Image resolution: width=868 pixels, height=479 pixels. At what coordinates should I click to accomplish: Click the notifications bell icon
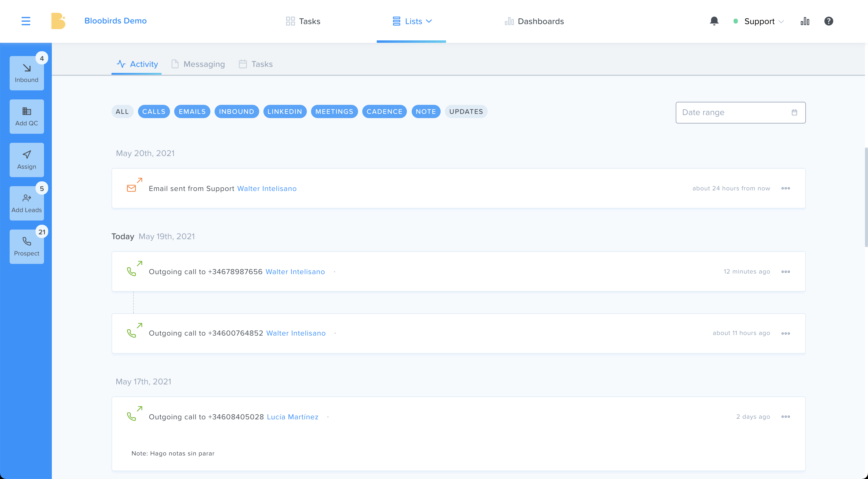[x=714, y=21]
